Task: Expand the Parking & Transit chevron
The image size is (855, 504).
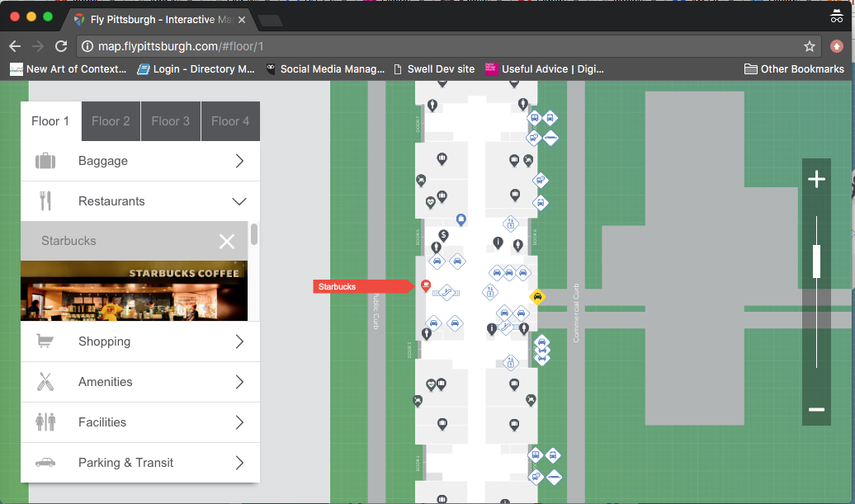Action: point(239,463)
